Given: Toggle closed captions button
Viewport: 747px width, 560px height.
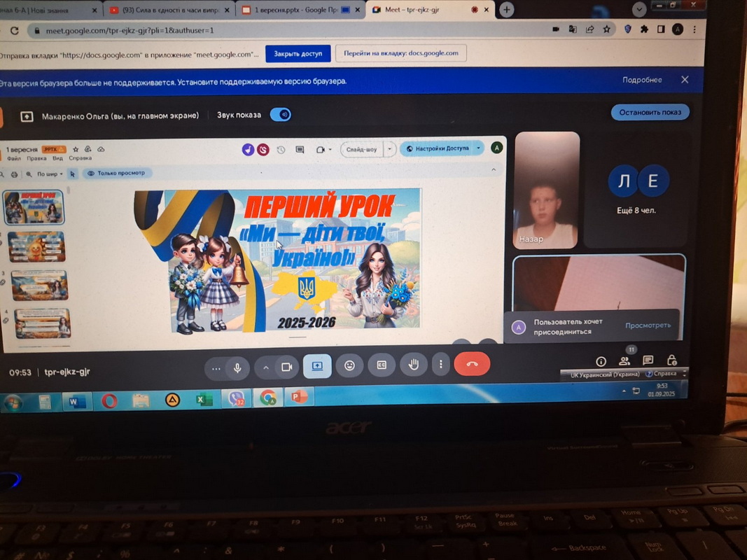Looking at the screenshot, I should pos(382,365).
